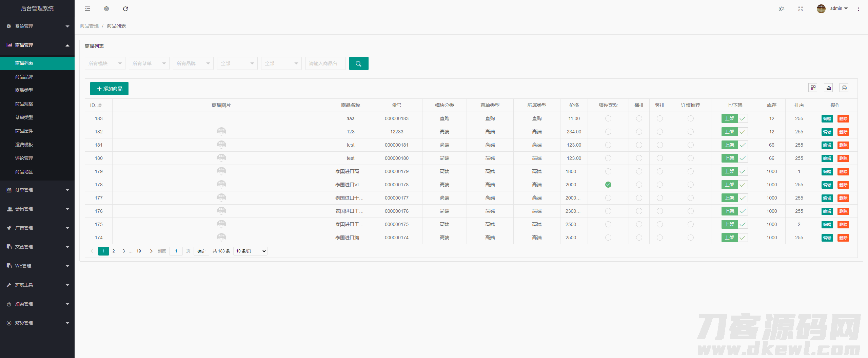Uncheck 猜你喜欢 for product 178
This screenshot has width=868, height=358.
pyautogui.click(x=608, y=185)
